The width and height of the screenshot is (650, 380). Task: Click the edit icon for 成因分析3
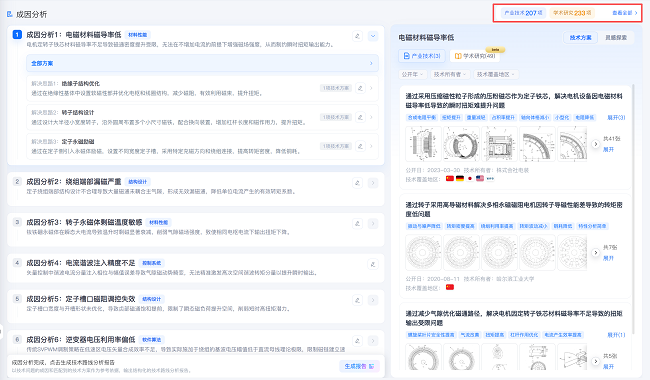(x=357, y=223)
